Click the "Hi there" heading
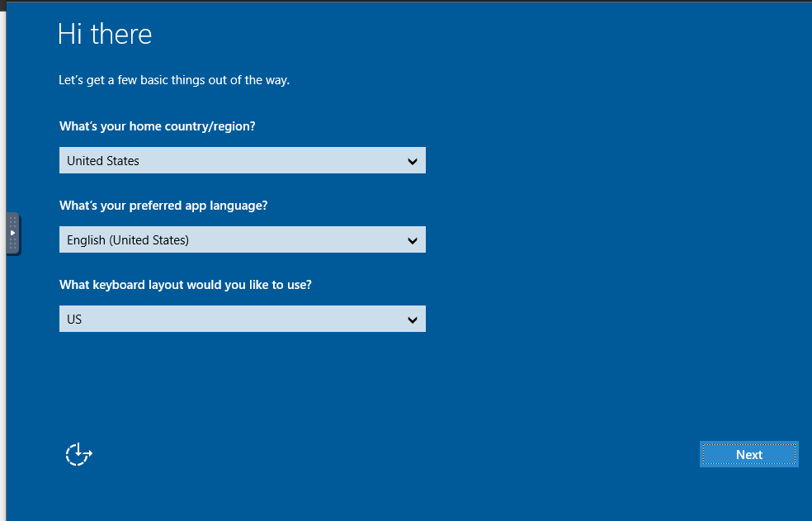Screen dimensions: 812x521 (x=105, y=34)
